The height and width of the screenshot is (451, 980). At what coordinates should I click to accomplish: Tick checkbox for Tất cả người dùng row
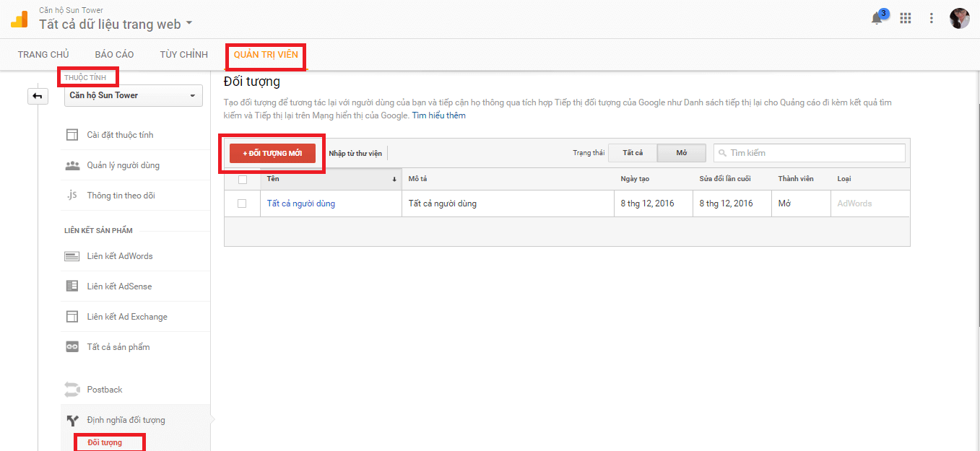point(242,203)
